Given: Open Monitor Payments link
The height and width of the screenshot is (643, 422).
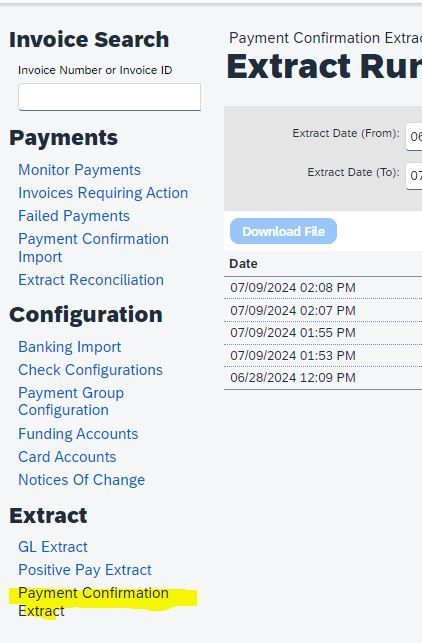Looking at the screenshot, I should point(80,170).
